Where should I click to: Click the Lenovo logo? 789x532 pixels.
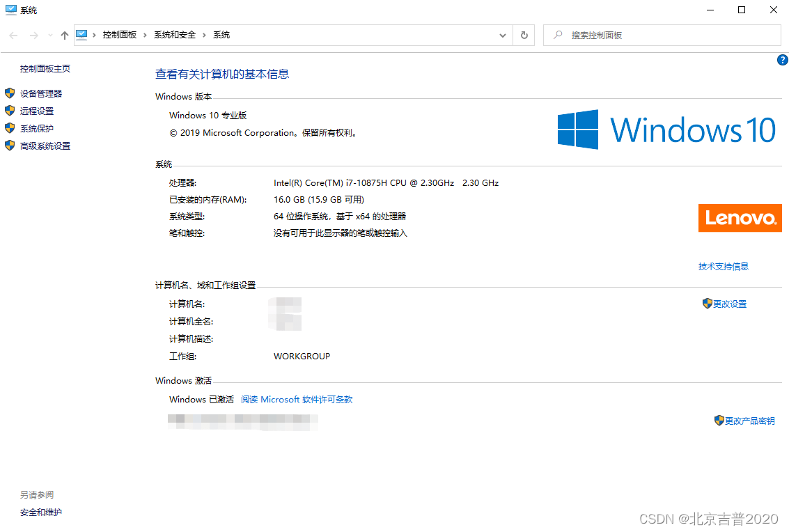740,218
